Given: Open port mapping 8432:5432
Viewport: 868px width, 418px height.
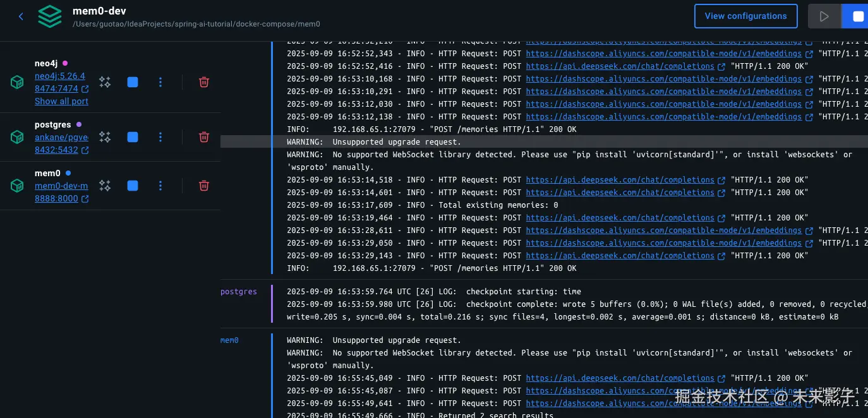Looking at the screenshot, I should 56,150.
